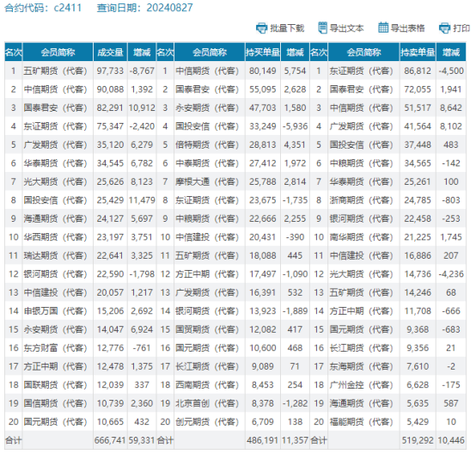Click the export text document icon
476x454 pixels.
(322, 28)
